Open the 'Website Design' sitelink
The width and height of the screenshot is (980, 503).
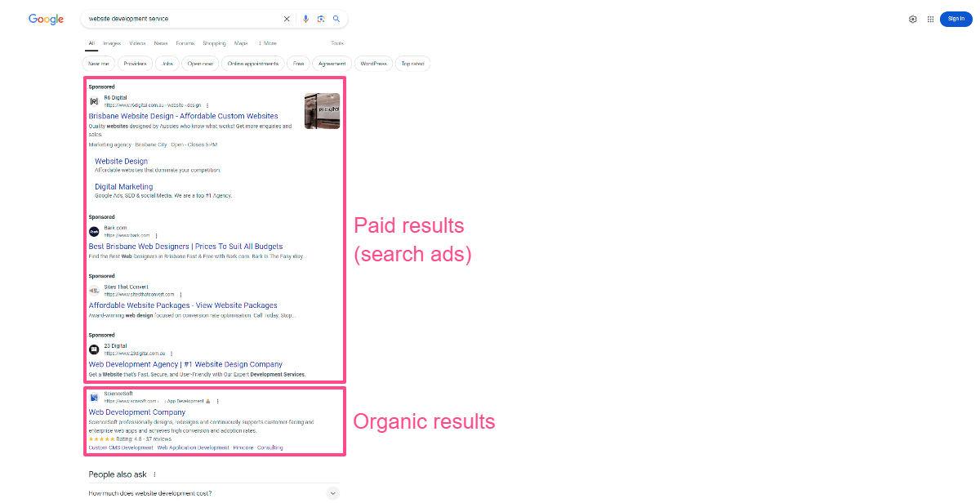121,161
